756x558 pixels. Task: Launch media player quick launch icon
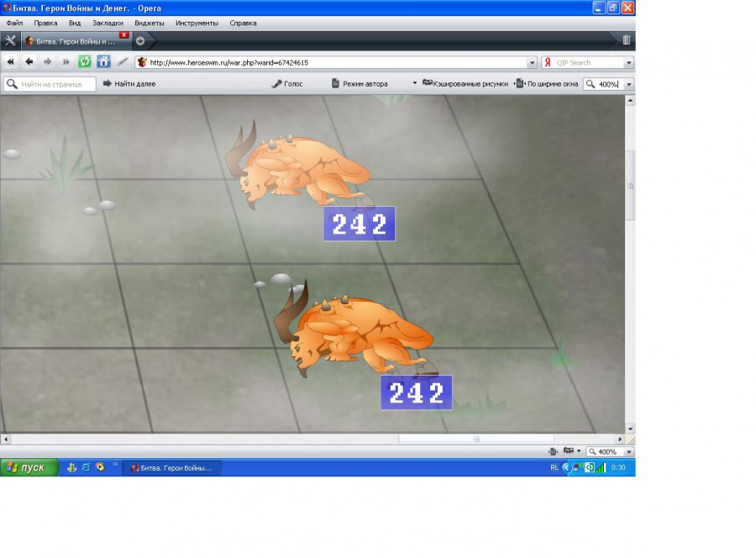click(100, 467)
